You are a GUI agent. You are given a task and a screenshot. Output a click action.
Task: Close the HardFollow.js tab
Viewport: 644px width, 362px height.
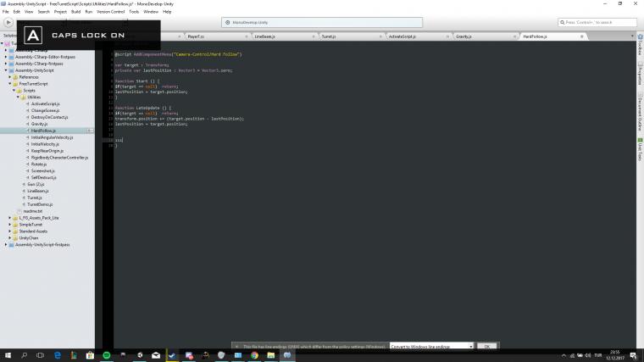[x=581, y=36]
